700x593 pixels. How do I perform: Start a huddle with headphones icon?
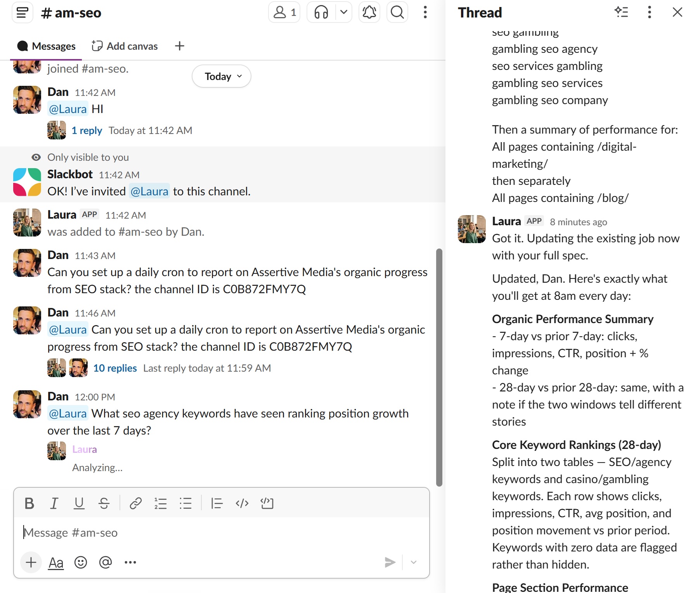(321, 12)
